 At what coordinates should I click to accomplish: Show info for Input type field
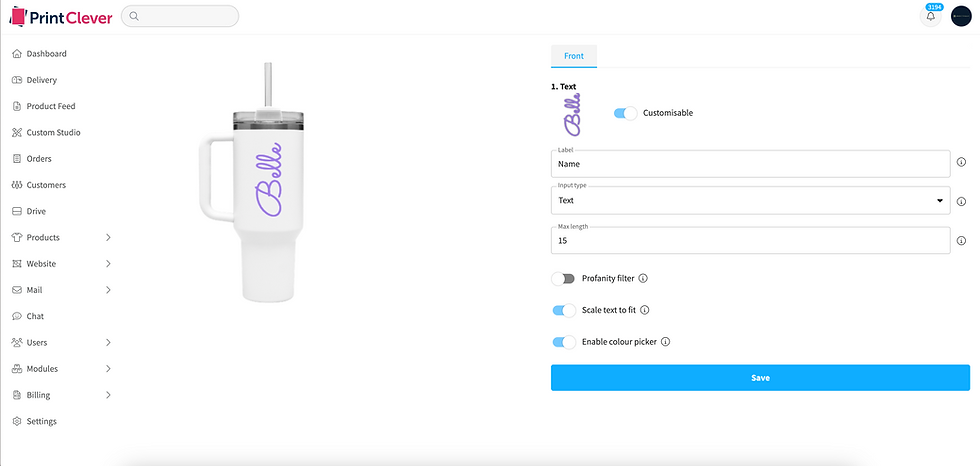pyautogui.click(x=961, y=201)
